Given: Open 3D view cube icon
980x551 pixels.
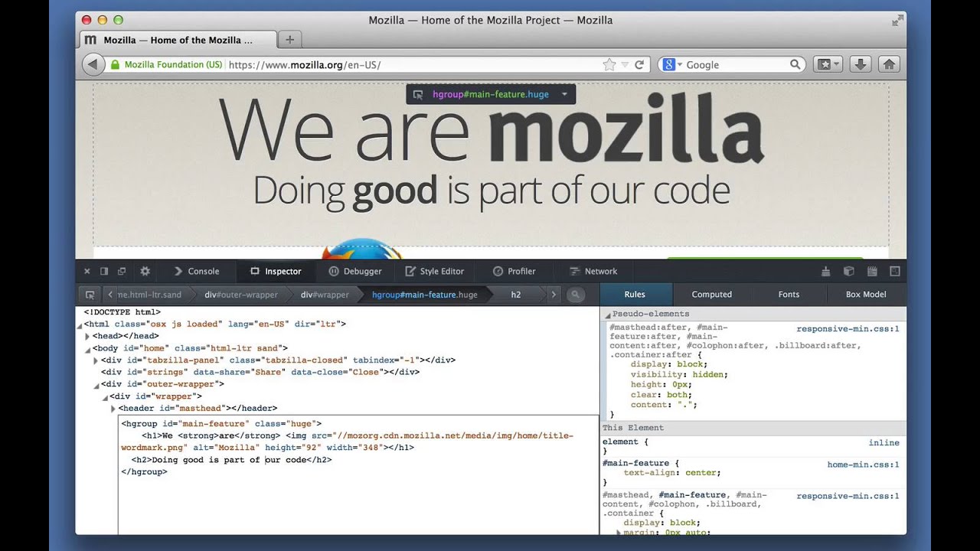Looking at the screenshot, I should tap(848, 271).
